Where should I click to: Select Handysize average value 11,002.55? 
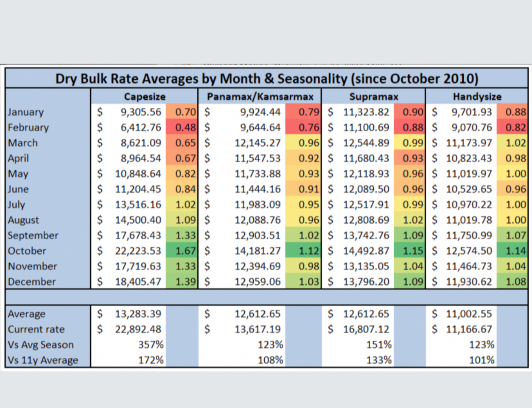(x=469, y=314)
